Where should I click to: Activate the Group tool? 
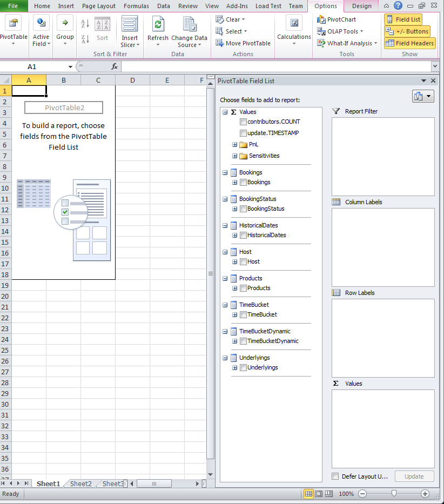pos(65,30)
